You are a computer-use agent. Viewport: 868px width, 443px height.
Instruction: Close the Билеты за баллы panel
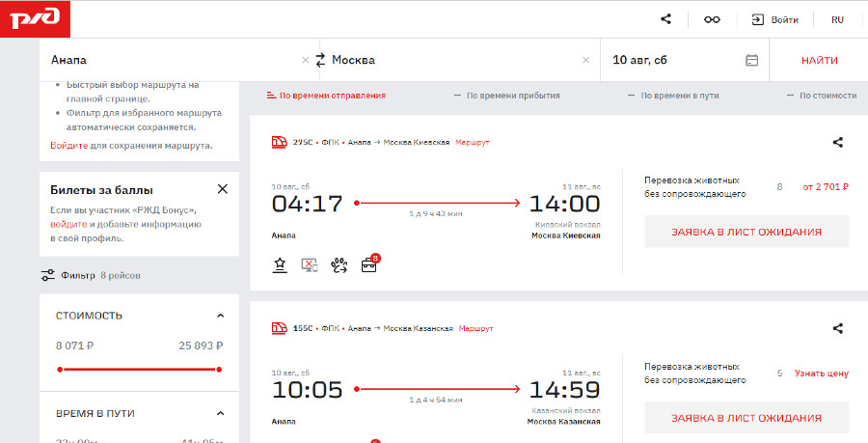pyautogui.click(x=223, y=189)
